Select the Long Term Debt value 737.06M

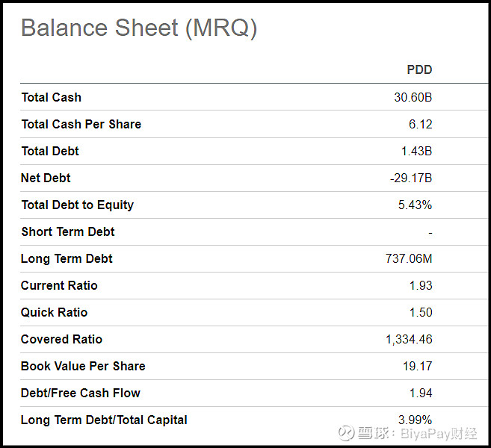409,259
